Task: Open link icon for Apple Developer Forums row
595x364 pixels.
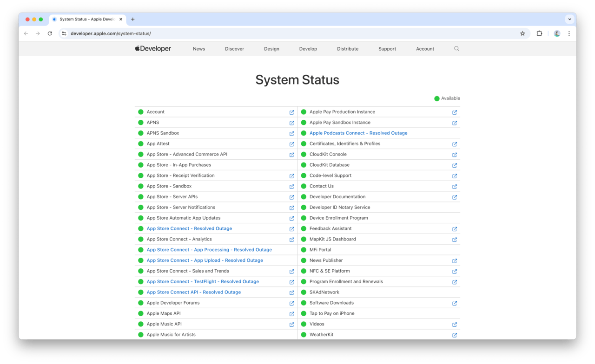Action: click(x=291, y=303)
